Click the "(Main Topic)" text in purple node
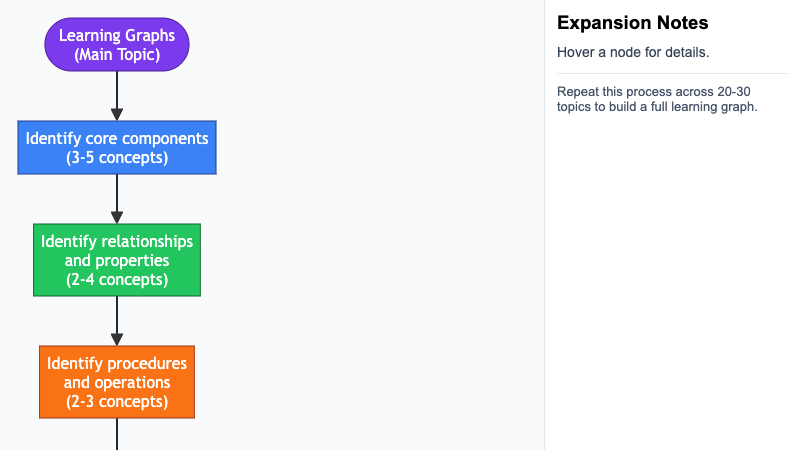 pyautogui.click(x=117, y=55)
